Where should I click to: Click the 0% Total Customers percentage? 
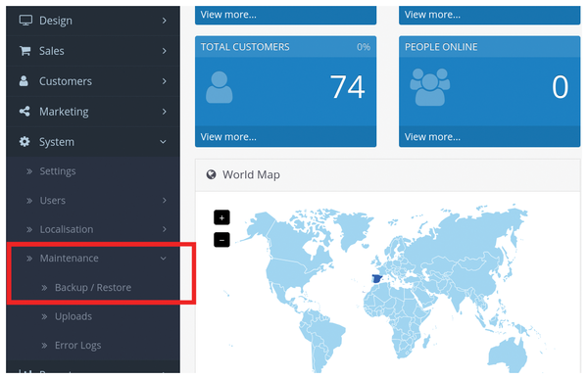364,47
